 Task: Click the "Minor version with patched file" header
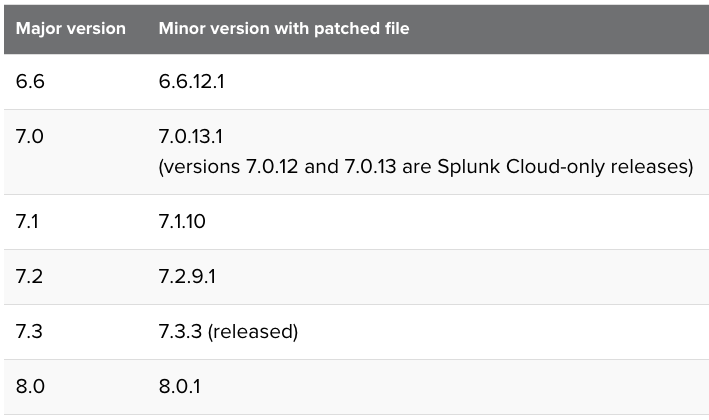coord(284,28)
